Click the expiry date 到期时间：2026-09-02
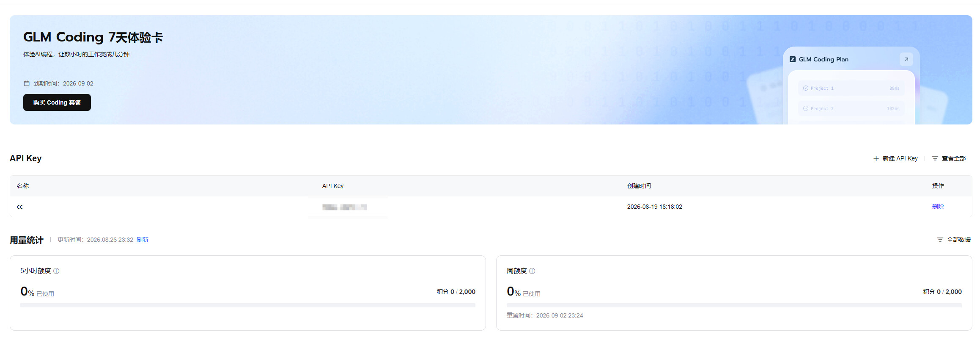The width and height of the screenshot is (980, 337). click(63, 83)
